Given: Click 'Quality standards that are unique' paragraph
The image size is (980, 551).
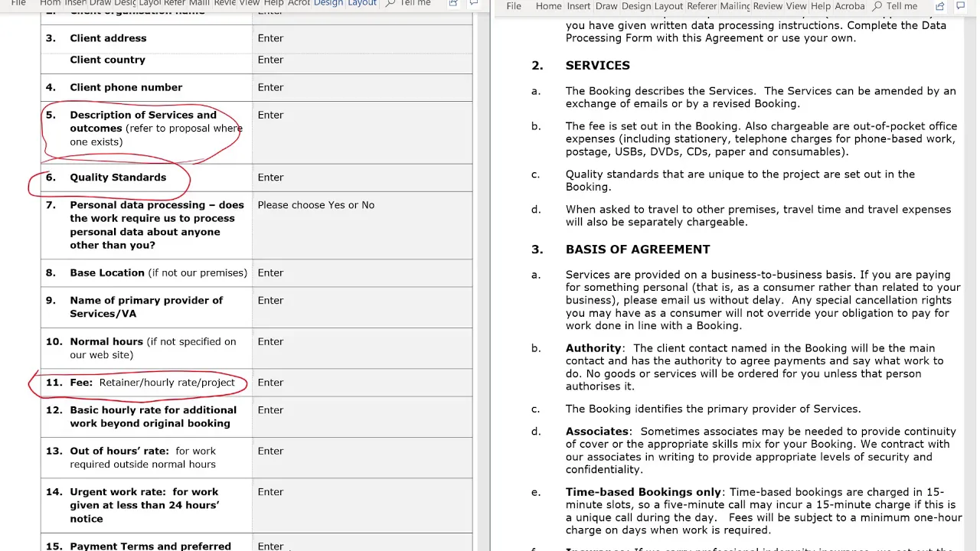Looking at the screenshot, I should (x=740, y=181).
